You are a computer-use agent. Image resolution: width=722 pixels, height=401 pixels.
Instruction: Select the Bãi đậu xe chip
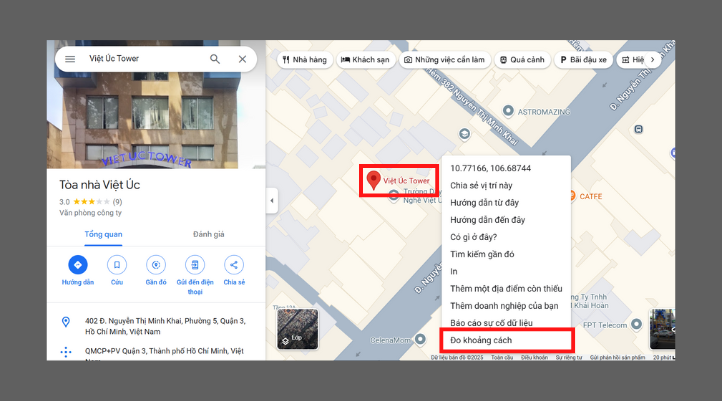(583, 60)
